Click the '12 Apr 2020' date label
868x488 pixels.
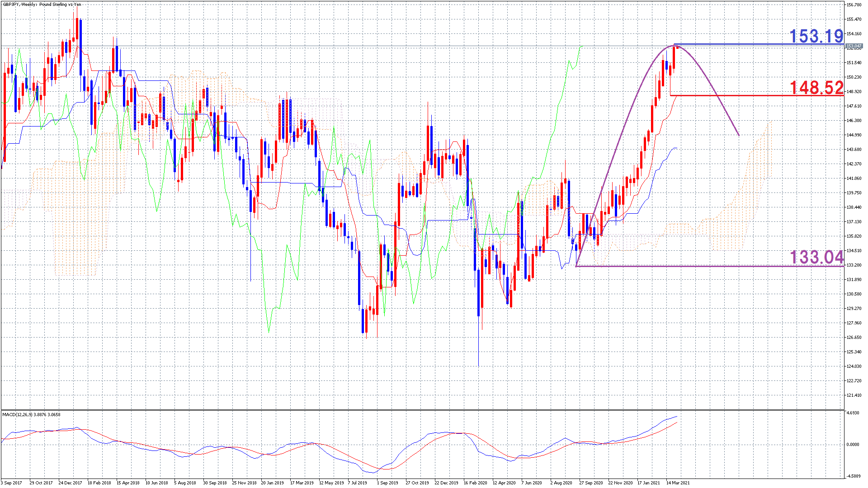point(504,483)
